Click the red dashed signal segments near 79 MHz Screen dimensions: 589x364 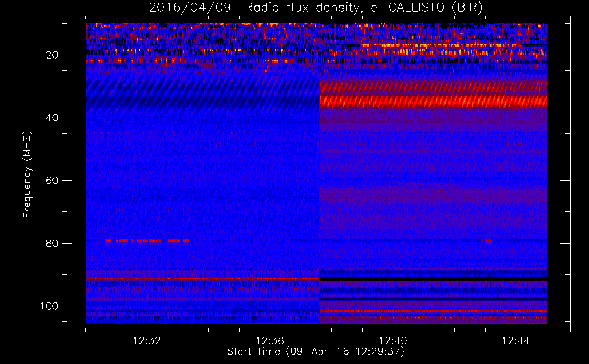147,241
